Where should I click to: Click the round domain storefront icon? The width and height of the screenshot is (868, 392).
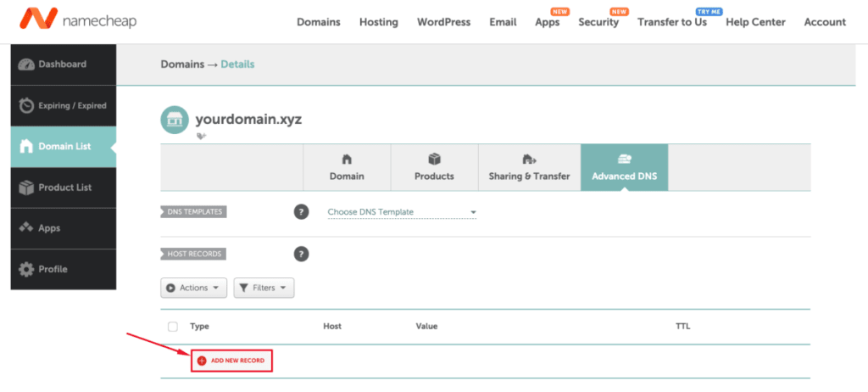175,120
